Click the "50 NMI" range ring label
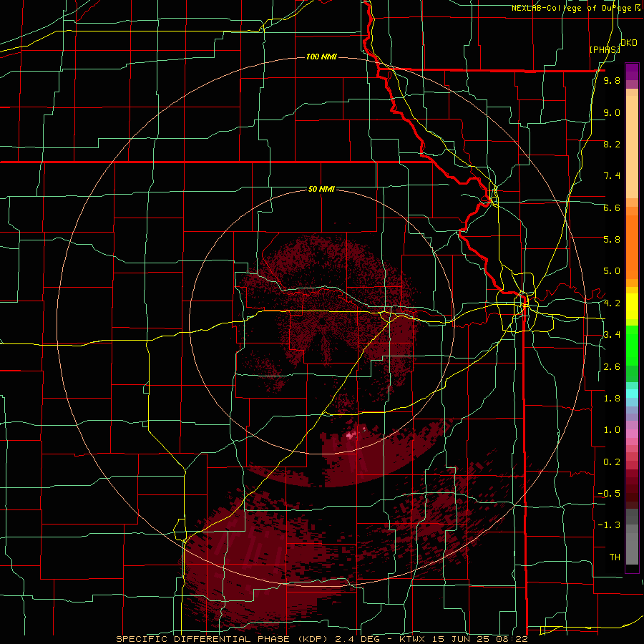Image resolution: width=644 pixels, height=644 pixels. [321, 189]
